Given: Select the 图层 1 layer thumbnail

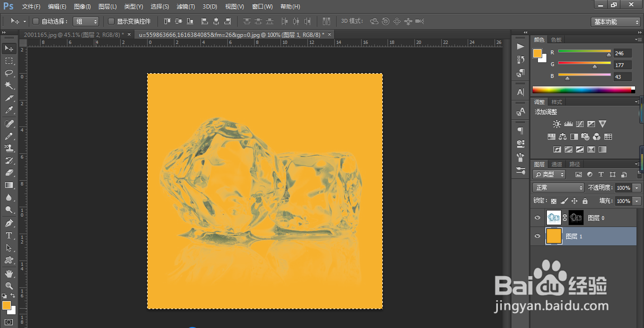Looking at the screenshot, I should (x=553, y=236).
